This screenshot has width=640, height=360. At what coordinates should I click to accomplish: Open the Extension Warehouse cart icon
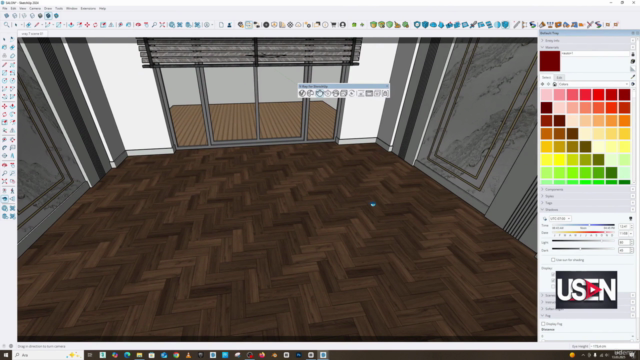click(333, 25)
